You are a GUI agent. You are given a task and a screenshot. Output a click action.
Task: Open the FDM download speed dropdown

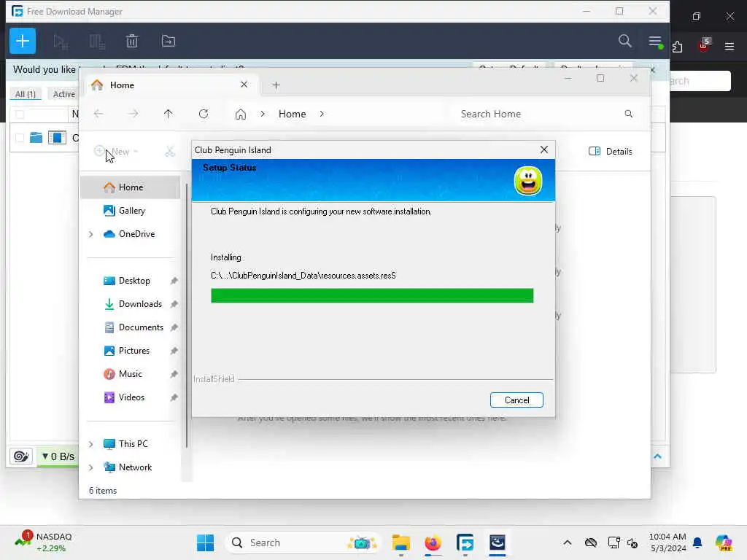click(x=58, y=456)
